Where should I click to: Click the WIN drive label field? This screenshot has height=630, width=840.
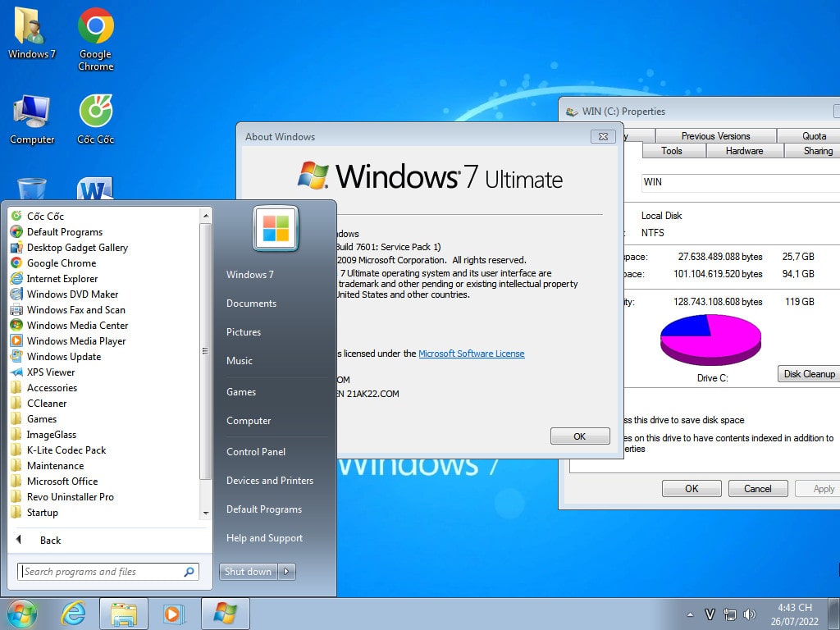tap(741, 182)
